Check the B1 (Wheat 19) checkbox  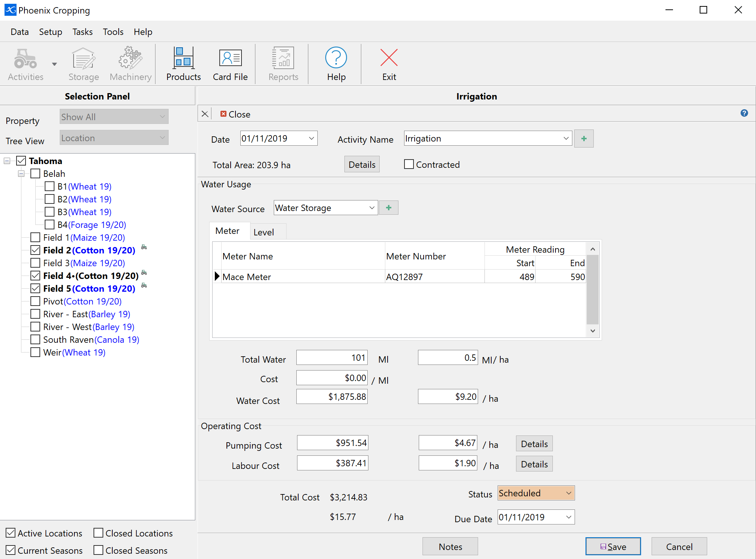50,186
